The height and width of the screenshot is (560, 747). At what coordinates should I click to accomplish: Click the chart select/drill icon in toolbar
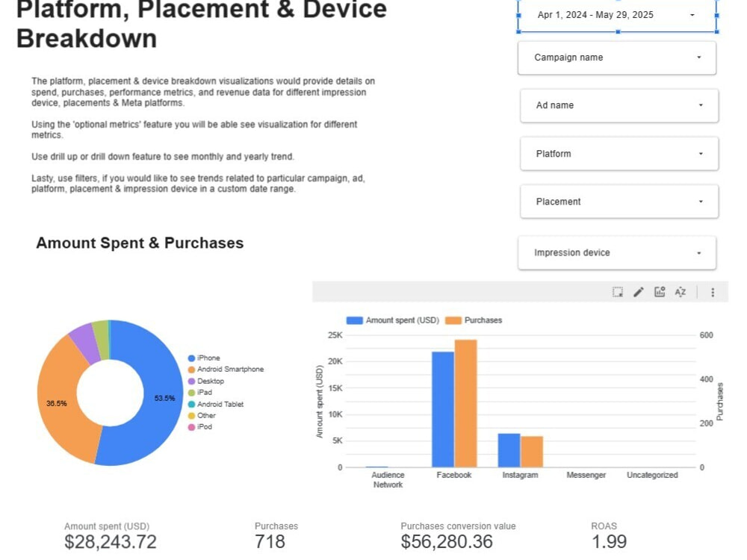(618, 292)
